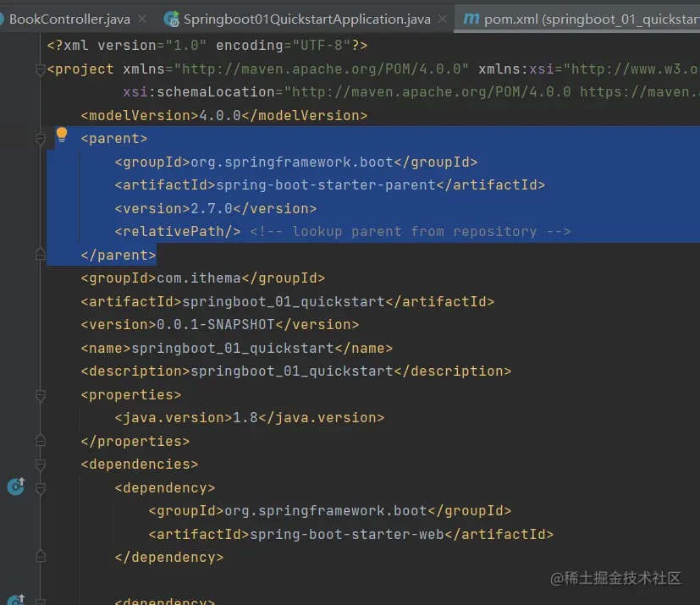This screenshot has height=605, width=700.
Task: Click the closing properties tag text
Action: pyautogui.click(x=135, y=441)
